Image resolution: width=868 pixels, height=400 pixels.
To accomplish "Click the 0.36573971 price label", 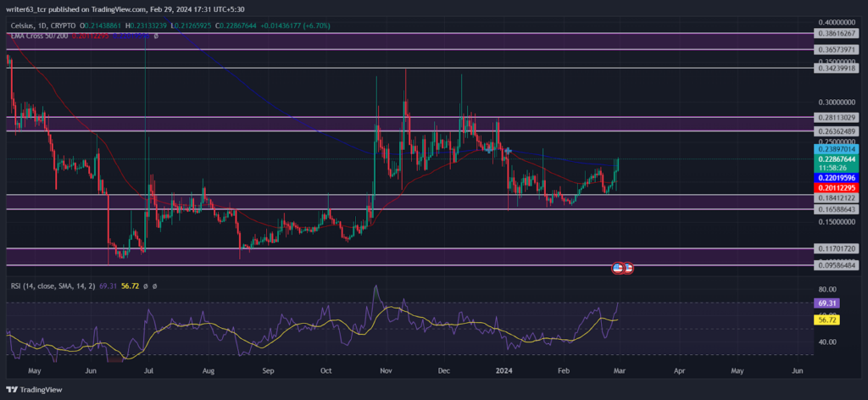I will pos(837,50).
